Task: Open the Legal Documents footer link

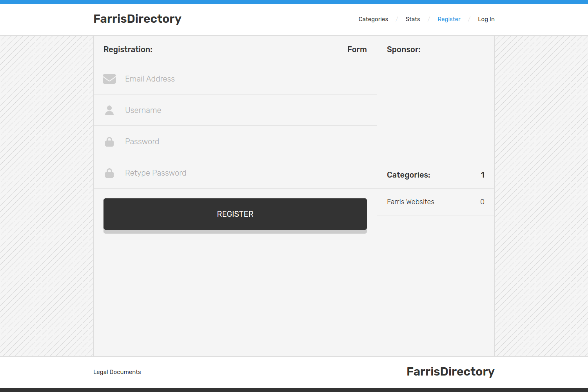Action: tap(117, 372)
